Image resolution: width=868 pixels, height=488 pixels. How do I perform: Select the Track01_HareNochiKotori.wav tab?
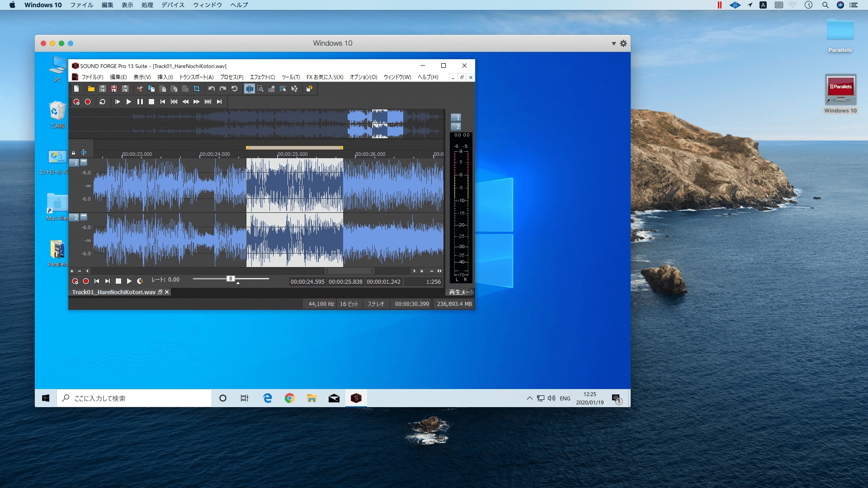coord(114,292)
